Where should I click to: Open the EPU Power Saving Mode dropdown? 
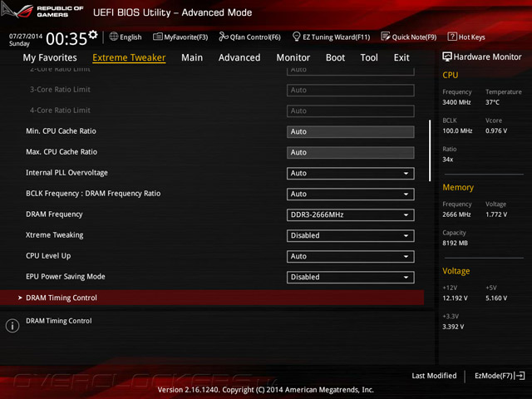coord(351,277)
